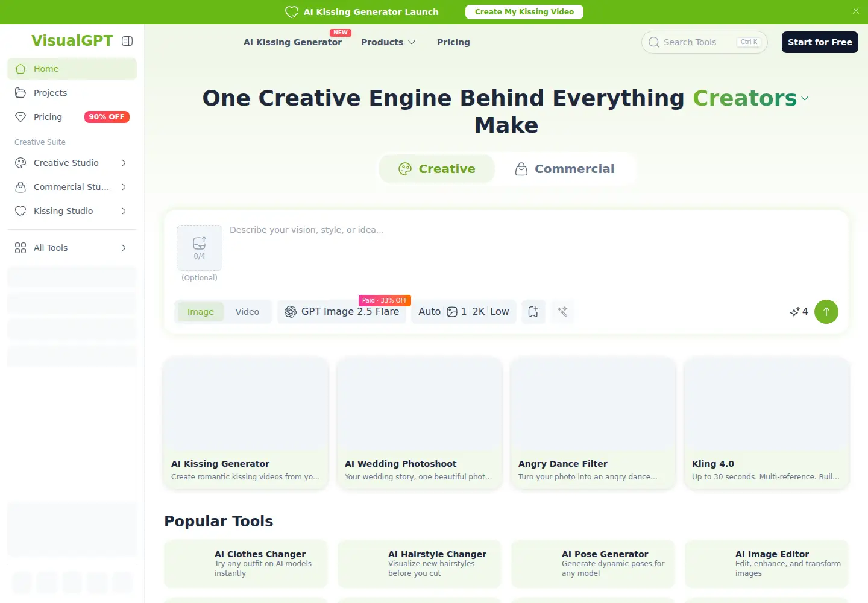Change the 2K resolution setting
The height and width of the screenshot is (603, 868).
(479, 312)
